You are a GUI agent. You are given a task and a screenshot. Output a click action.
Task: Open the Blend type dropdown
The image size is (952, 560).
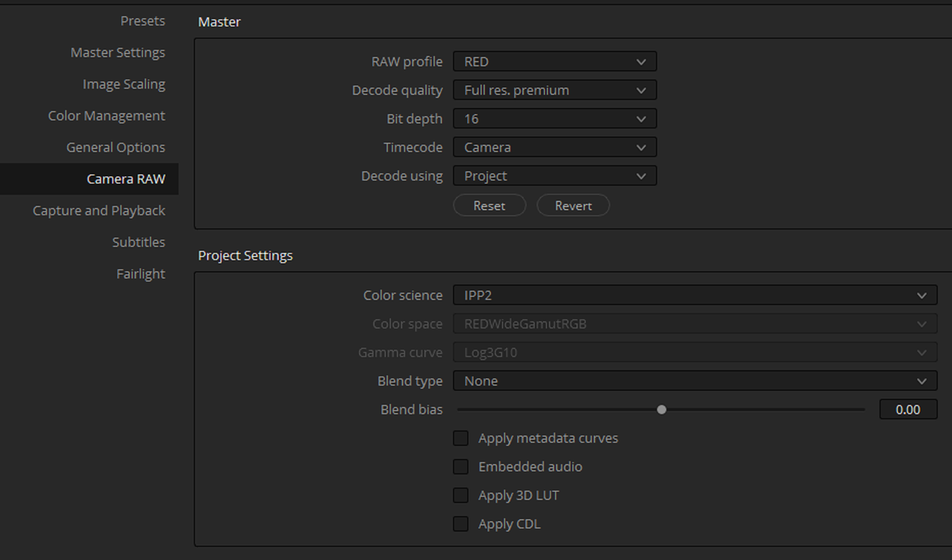click(695, 381)
